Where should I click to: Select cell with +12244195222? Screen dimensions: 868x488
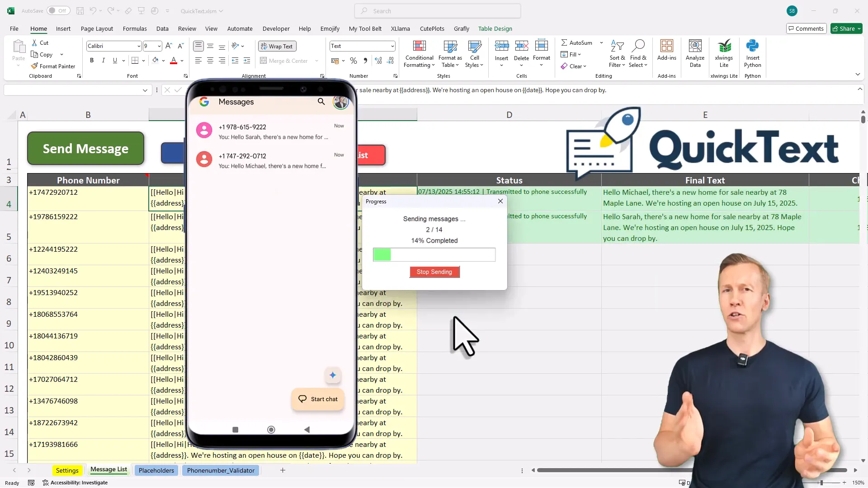coord(88,254)
